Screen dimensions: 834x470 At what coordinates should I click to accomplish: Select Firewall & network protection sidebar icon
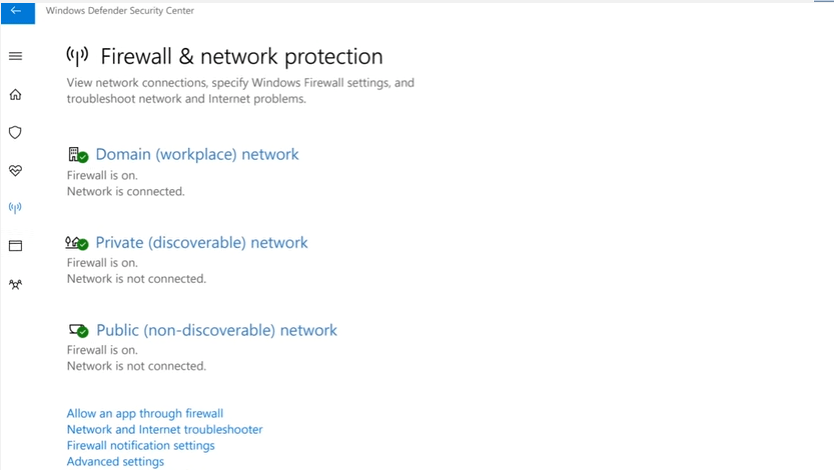(15, 208)
